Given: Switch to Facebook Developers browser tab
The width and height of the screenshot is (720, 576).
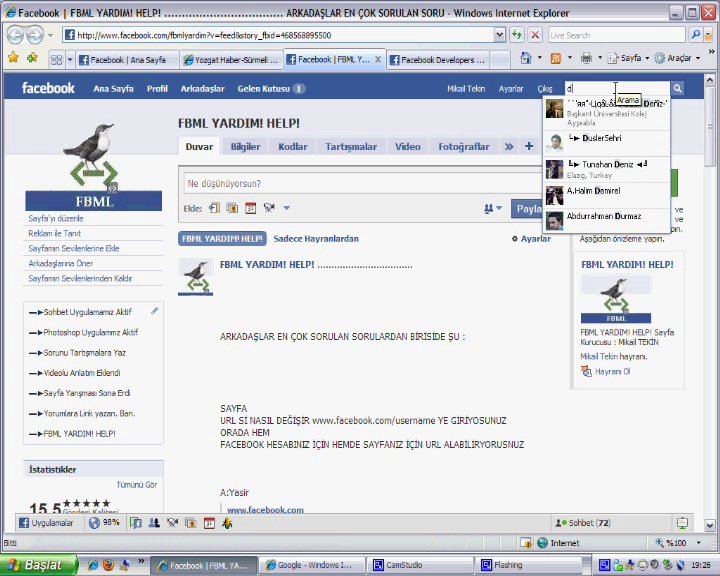Looking at the screenshot, I should [438, 60].
